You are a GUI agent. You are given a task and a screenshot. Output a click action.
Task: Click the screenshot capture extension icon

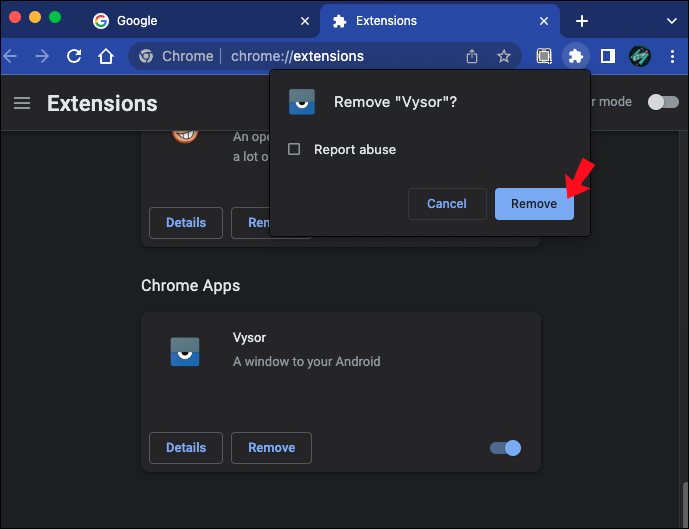pos(544,56)
